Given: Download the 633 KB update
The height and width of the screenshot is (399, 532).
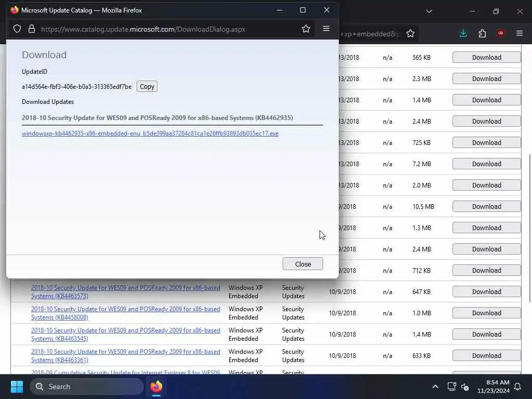Looking at the screenshot, I should click(486, 355).
